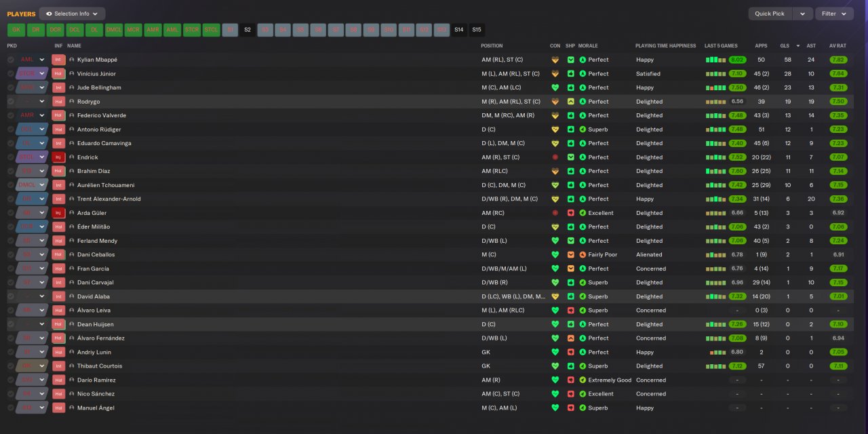Select the S14 substitute slot

tap(459, 30)
